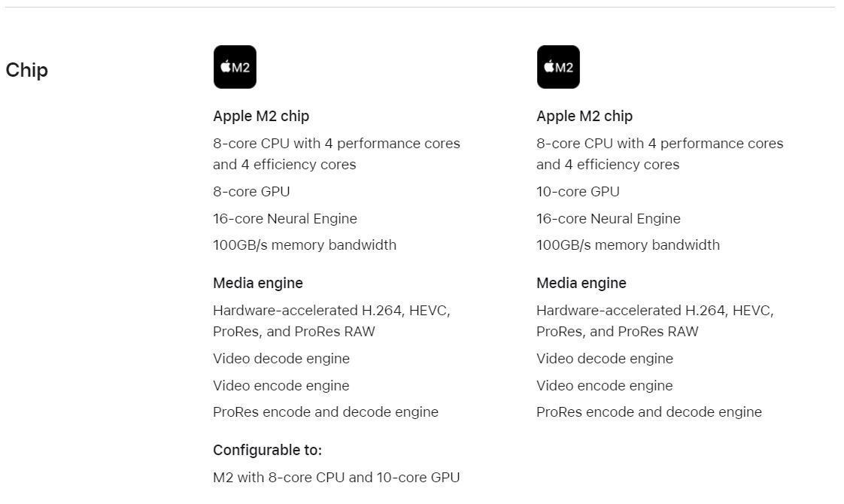This screenshot has width=844, height=504.
Task: Click the Configurable to: heading
Action: (268, 450)
